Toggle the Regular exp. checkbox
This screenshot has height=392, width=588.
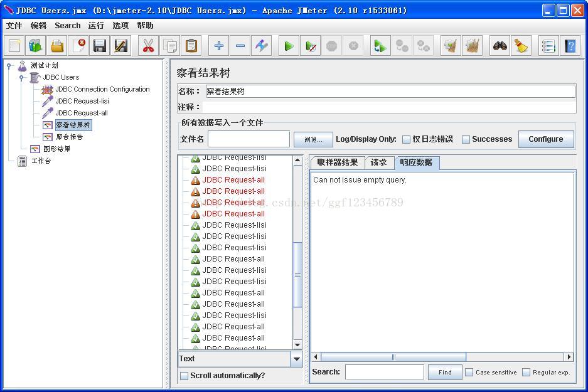click(526, 372)
